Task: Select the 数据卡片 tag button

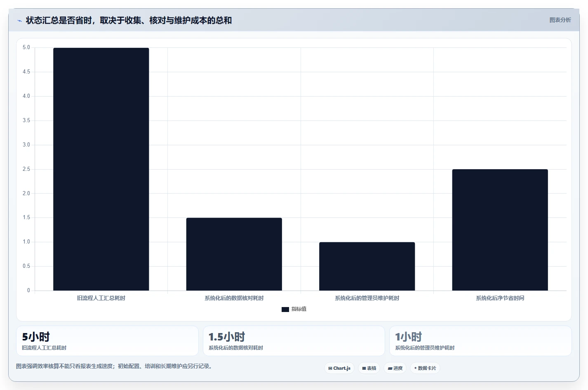Action: (x=425, y=368)
